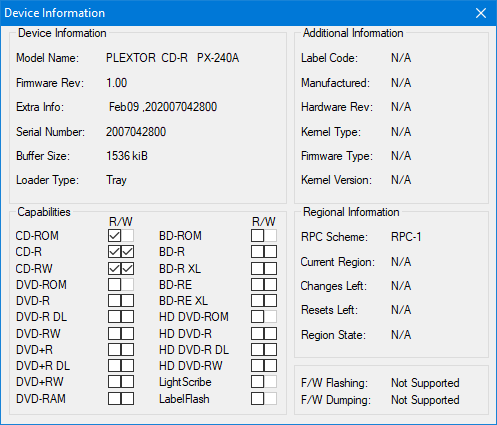Click the Manufactured N/A value

401,83
